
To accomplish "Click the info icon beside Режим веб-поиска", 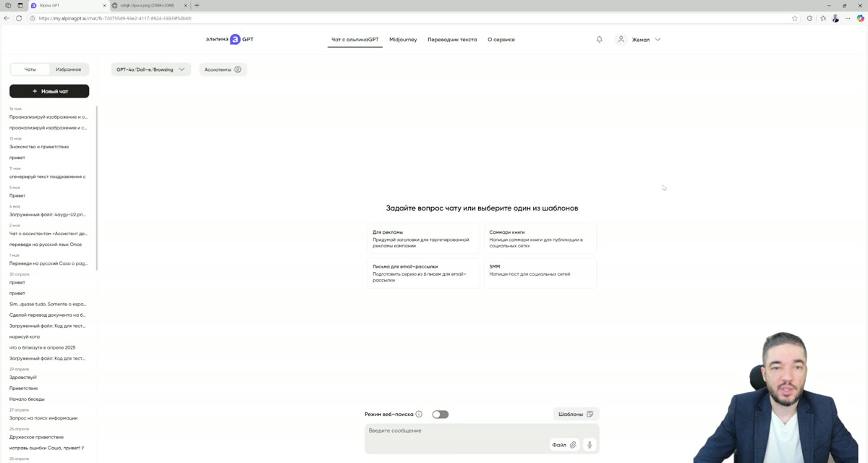I will (x=419, y=415).
